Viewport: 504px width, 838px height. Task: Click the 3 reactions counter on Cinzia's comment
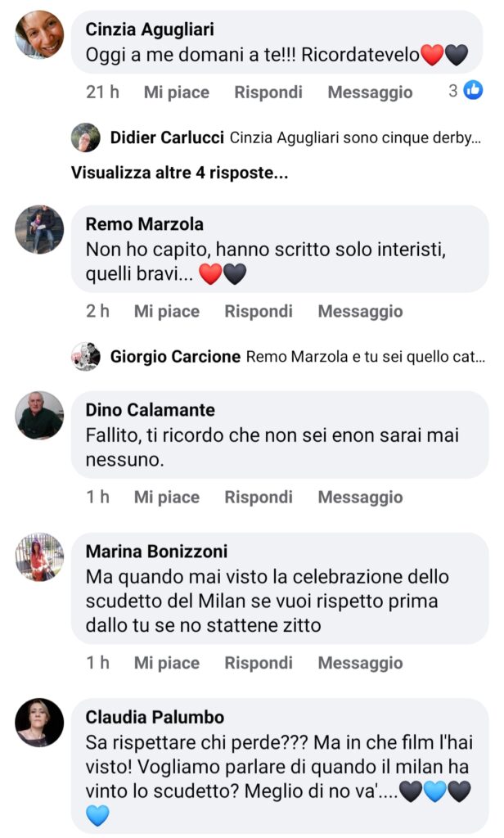click(x=457, y=92)
